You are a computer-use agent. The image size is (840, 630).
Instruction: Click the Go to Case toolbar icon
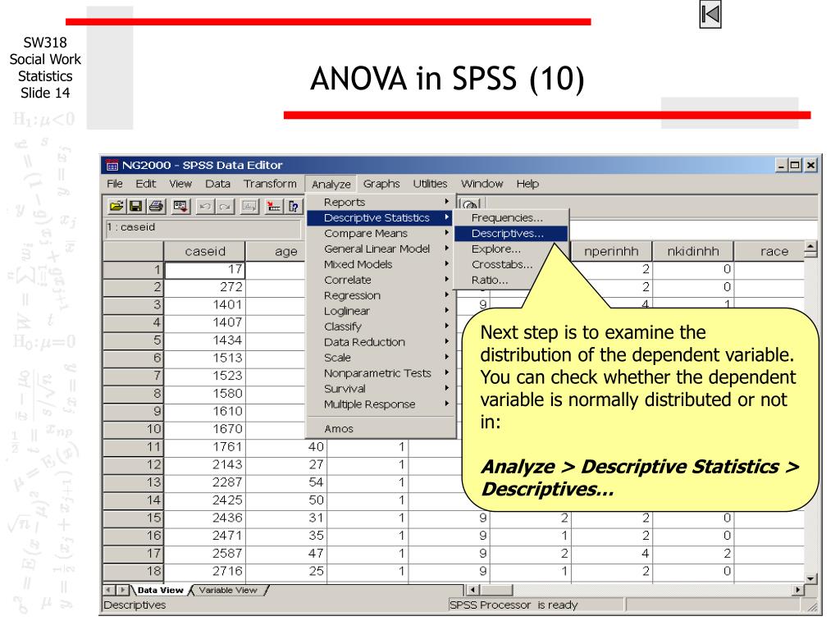tap(273, 206)
